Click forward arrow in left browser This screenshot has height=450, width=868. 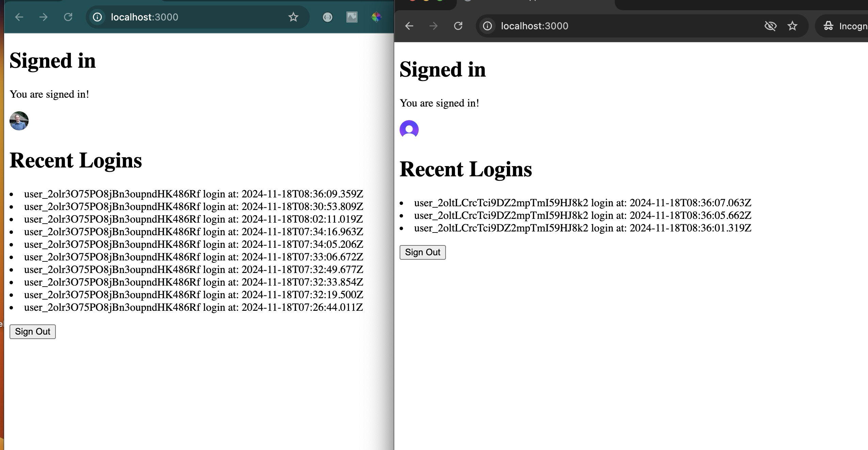(x=43, y=17)
